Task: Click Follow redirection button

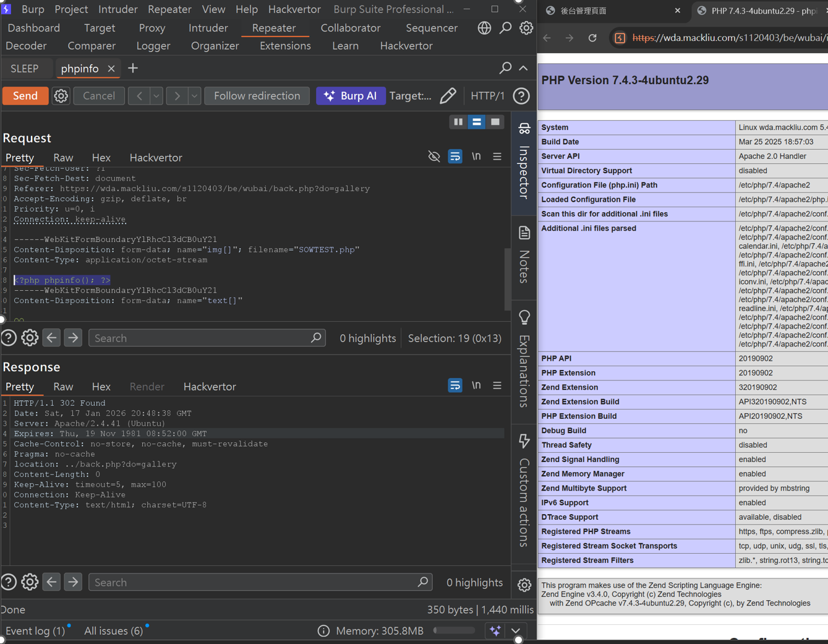Action: pos(257,96)
